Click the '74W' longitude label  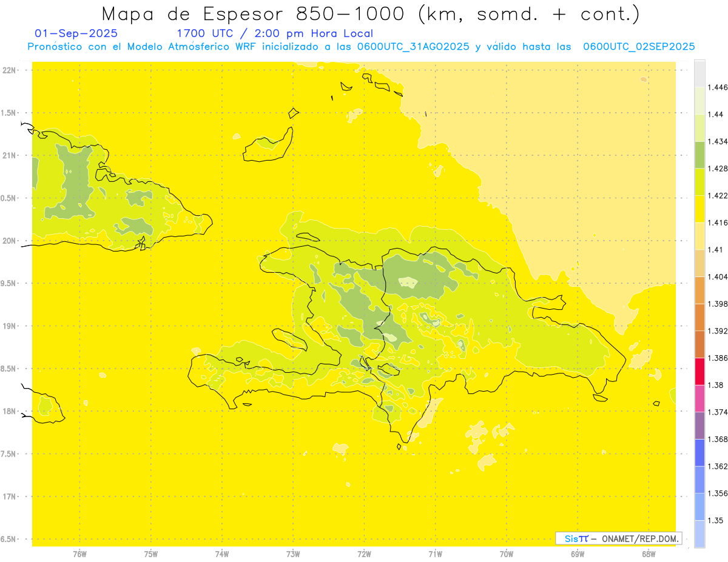(x=222, y=554)
